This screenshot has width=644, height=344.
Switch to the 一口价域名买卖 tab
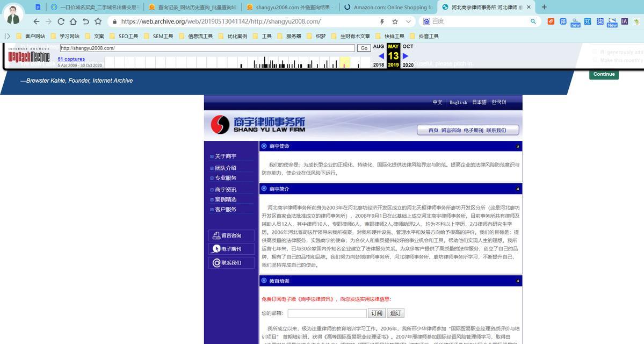coord(95,7)
